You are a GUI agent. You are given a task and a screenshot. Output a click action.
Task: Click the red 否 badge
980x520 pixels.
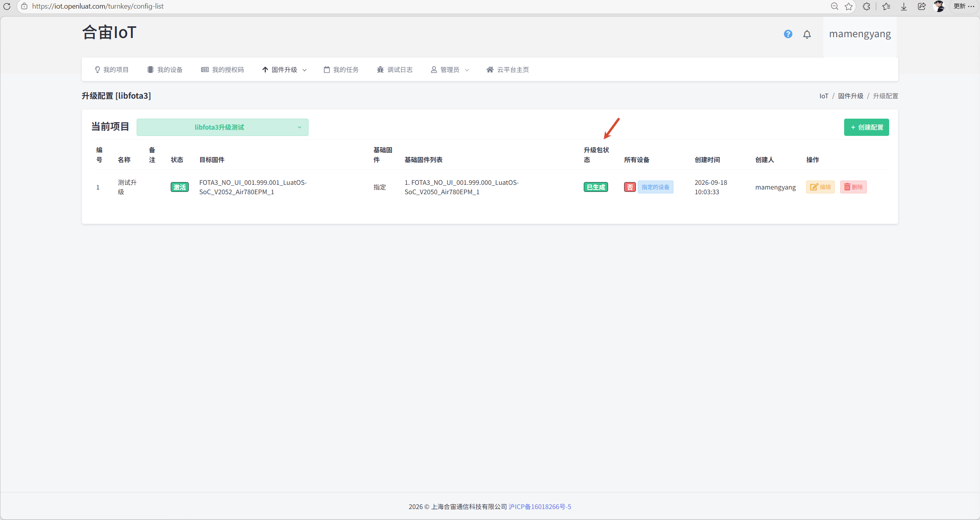pyautogui.click(x=630, y=187)
